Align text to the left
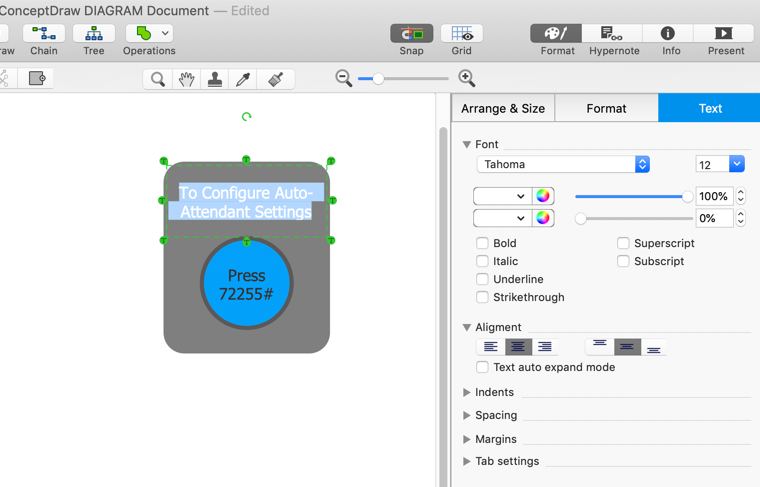 point(490,347)
